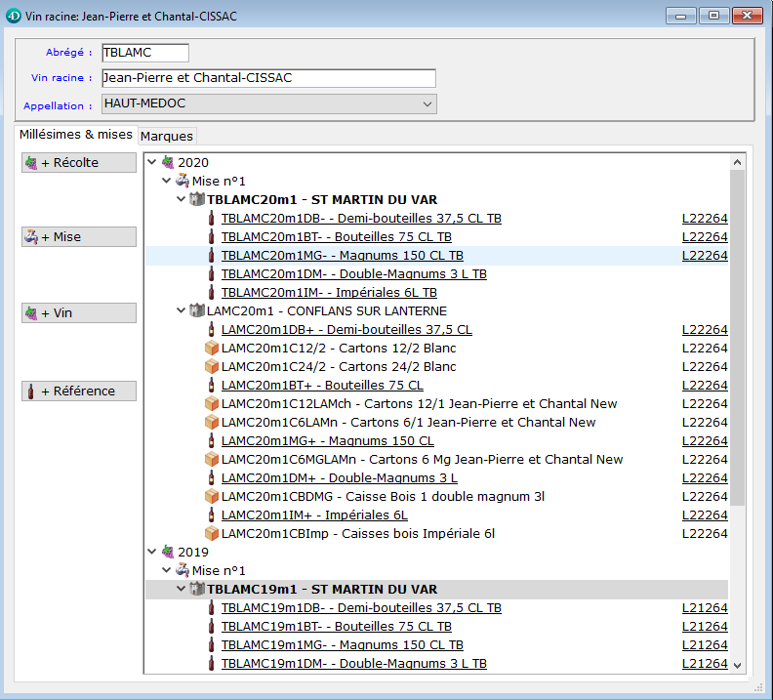Click the carton icon for LAMC20m1C12/2
This screenshot has height=700, width=773.
[x=211, y=349]
